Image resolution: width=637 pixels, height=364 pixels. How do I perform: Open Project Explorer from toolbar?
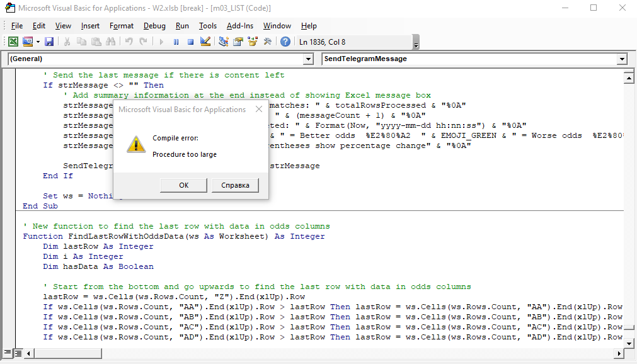[x=223, y=42]
